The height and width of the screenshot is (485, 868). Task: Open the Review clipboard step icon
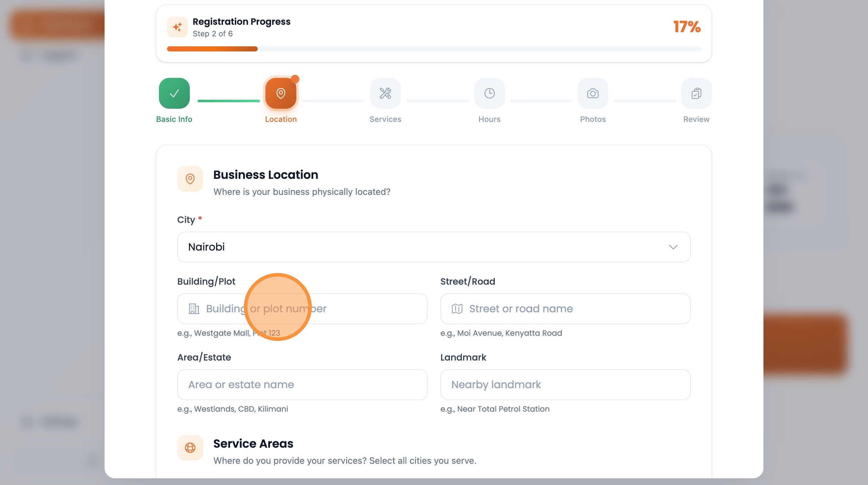pyautogui.click(x=696, y=93)
